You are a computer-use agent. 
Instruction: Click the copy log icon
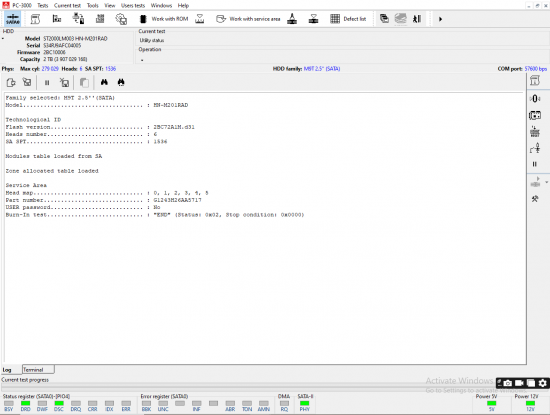coord(84,82)
